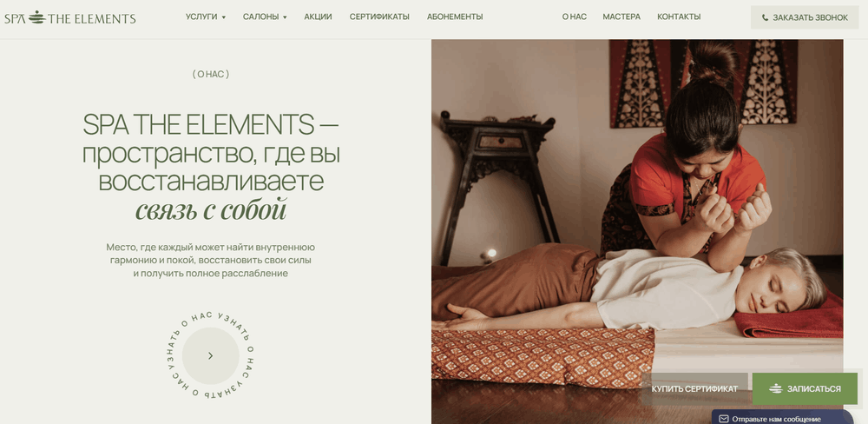Click the envelope icon in chat widget
Image resolution: width=868 pixels, height=424 pixels.
click(724, 419)
